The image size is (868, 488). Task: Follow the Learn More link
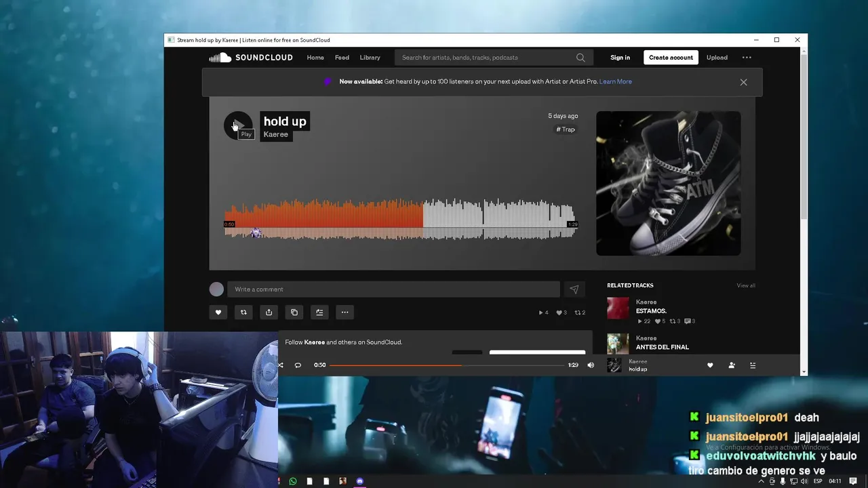(x=615, y=81)
